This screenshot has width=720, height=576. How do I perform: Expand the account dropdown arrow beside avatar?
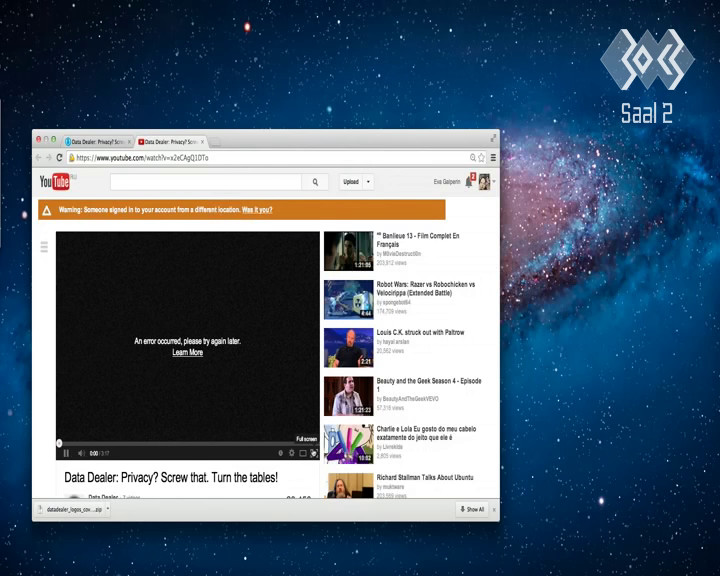point(494,181)
